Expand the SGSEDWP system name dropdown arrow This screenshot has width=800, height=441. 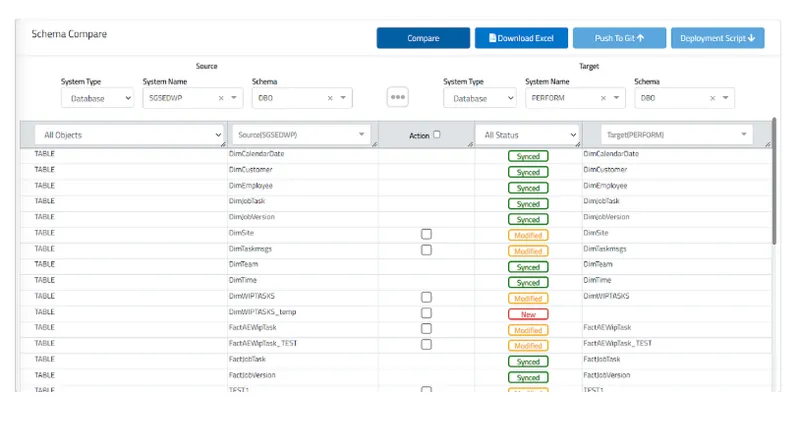(234, 97)
